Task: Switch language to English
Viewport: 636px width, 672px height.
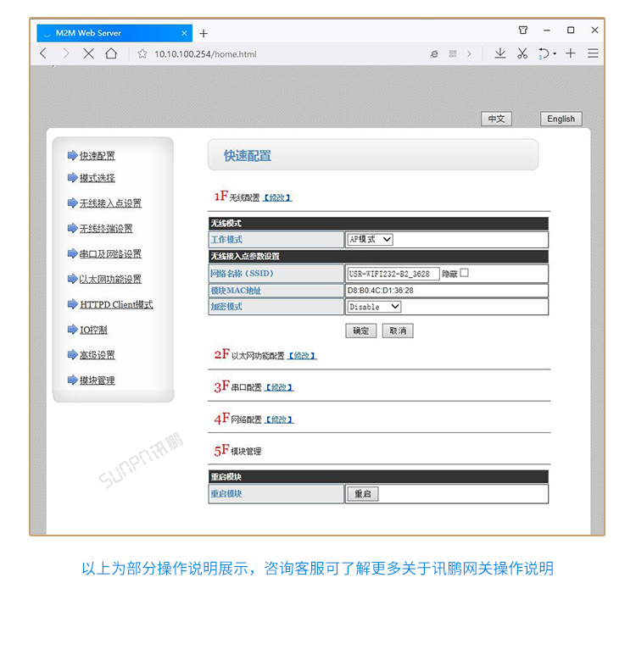Action: click(x=561, y=119)
